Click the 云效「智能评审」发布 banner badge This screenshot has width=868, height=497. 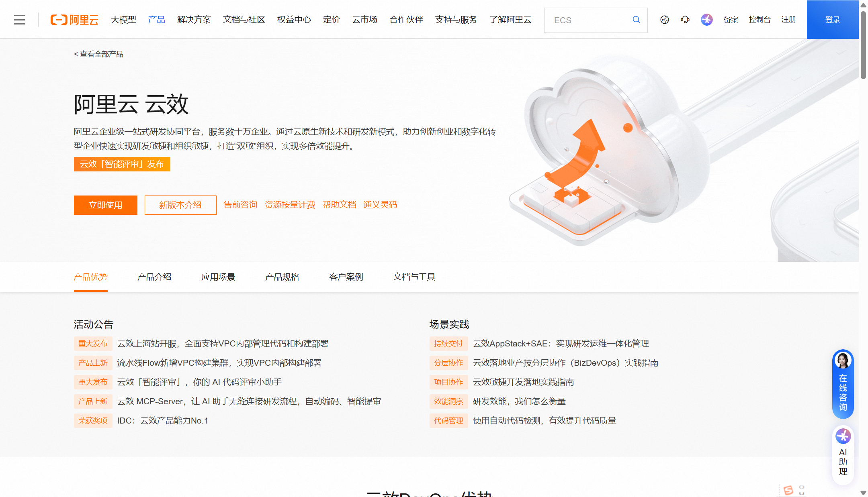pyautogui.click(x=122, y=164)
